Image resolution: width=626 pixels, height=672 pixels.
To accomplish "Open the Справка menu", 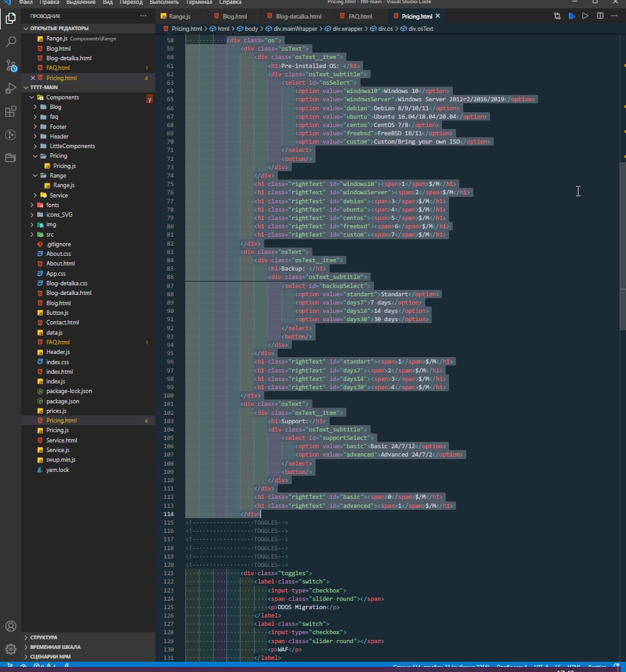I will (x=230, y=2).
